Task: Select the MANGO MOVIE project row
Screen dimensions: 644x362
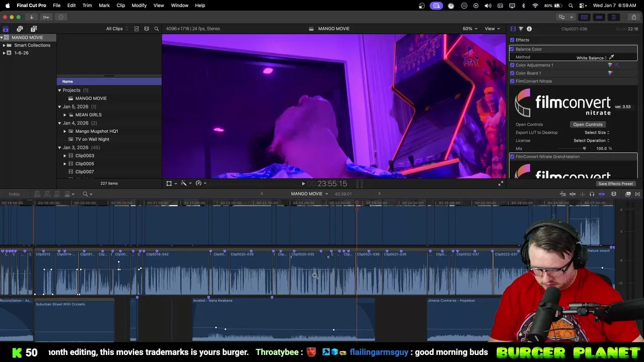Action: (109, 99)
